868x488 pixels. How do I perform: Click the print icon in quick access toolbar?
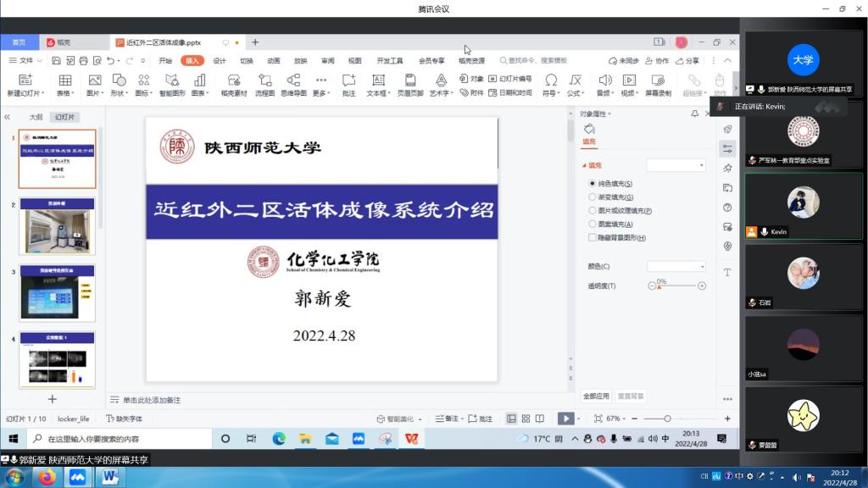pyautogui.click(x=83, y=60)
